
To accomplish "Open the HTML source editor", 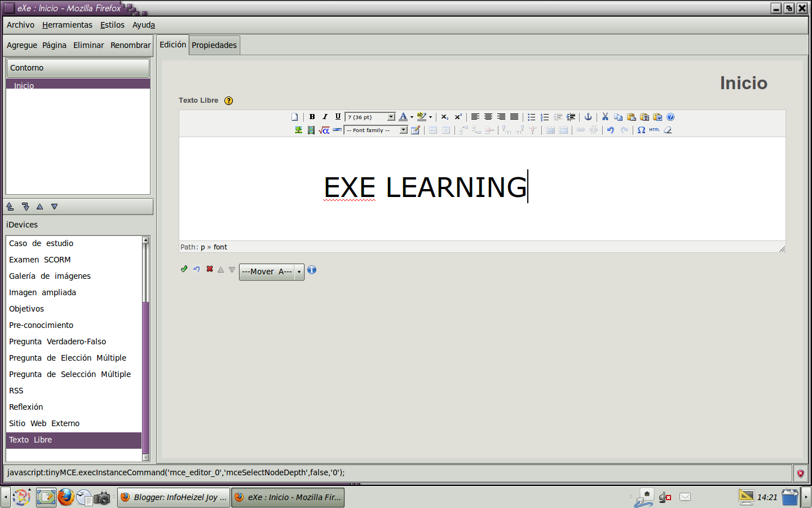I will tap(653, 130).
